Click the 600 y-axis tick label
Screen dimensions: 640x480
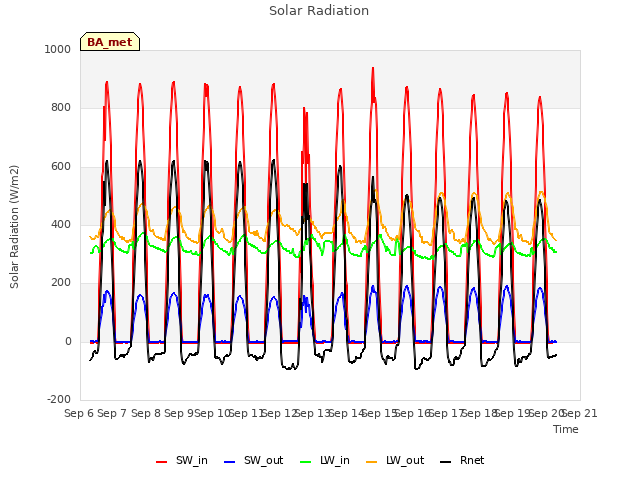tap(61, 167)
